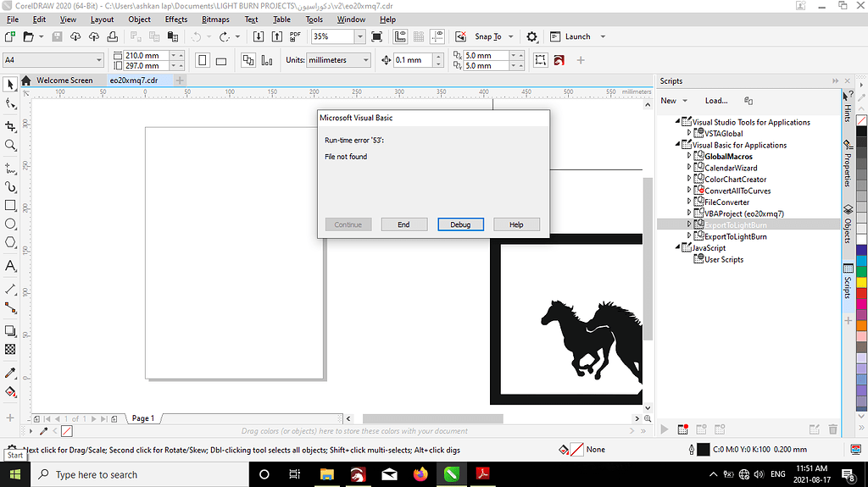Click the Help button in dialog
868x487 pixels.
tap(516, 224)
